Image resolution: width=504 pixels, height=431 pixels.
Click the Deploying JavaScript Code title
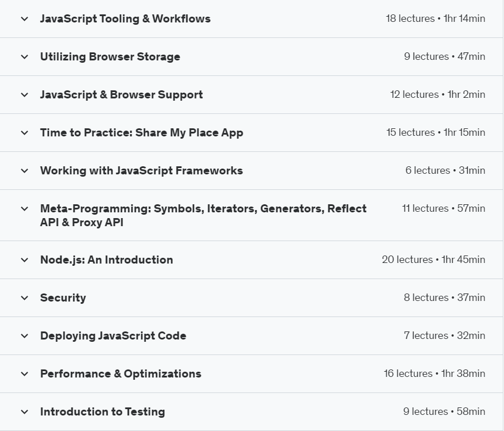(x=113, y=336)
